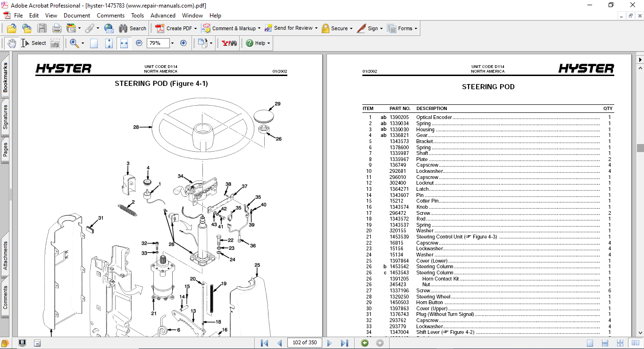The width and height of the screenshot is (644, 349).
Task: Click the Save icon
Action: [42, 28]
